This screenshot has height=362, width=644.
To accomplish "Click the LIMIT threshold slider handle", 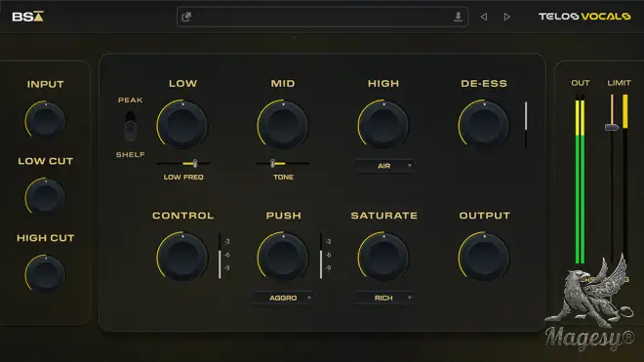I will 612,128.
